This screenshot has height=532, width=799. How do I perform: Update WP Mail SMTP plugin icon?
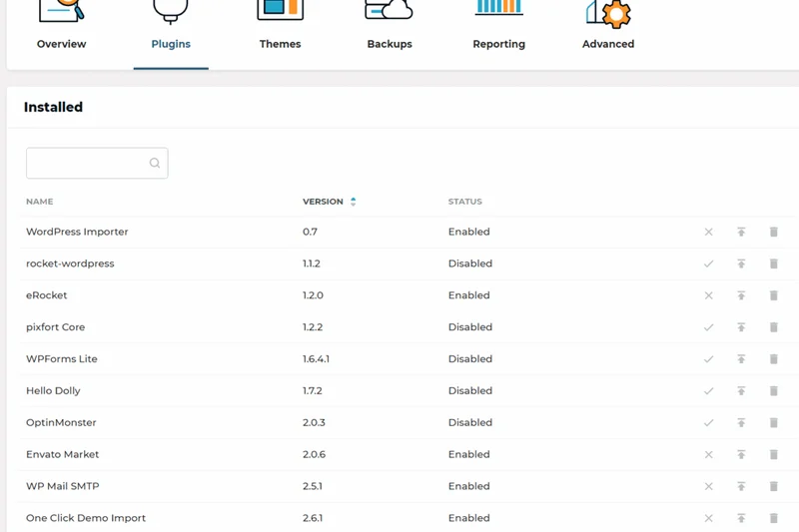tap(741, 487)
